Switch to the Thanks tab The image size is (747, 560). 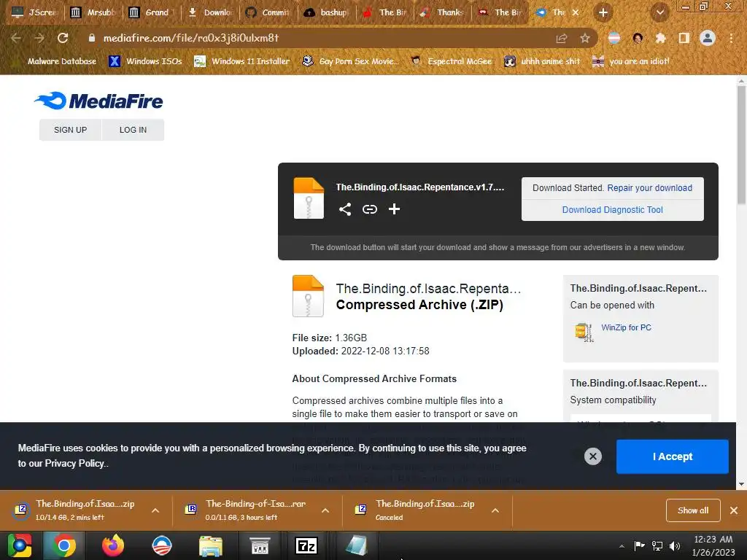pyautogui.click(x=443, y=12)
